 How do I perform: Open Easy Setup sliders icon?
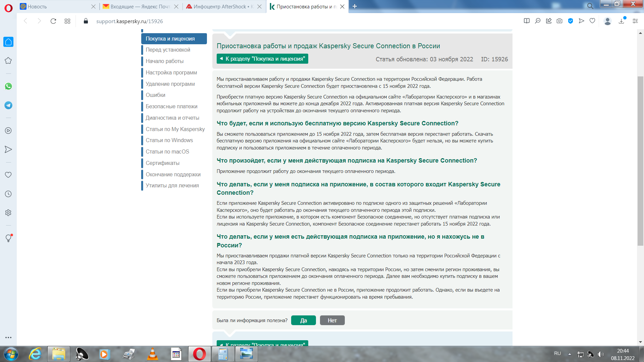click(x=635, y=21)
